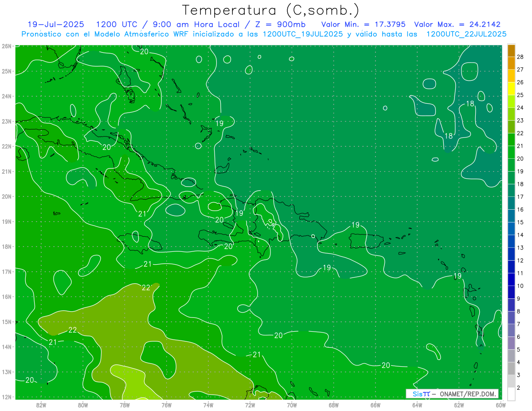Screen dimensions: 532x411
Task: Click the colorbar legend value '17'
Action: pos(520,196)
